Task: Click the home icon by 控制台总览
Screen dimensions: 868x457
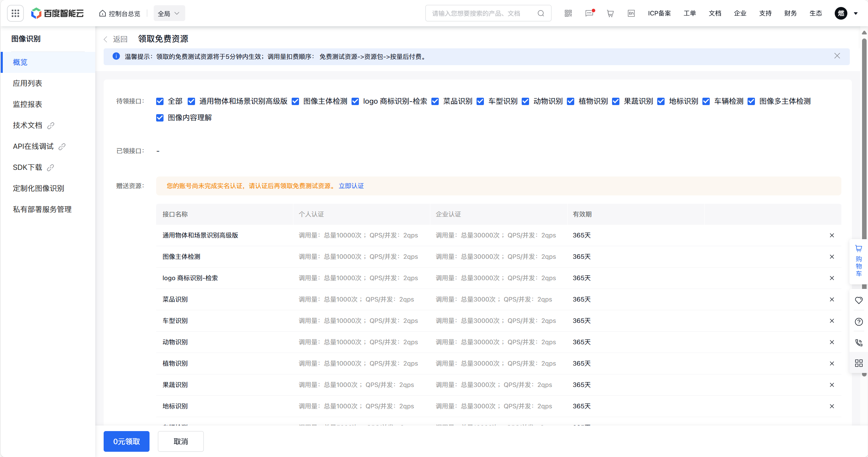Action: [103, 13]
